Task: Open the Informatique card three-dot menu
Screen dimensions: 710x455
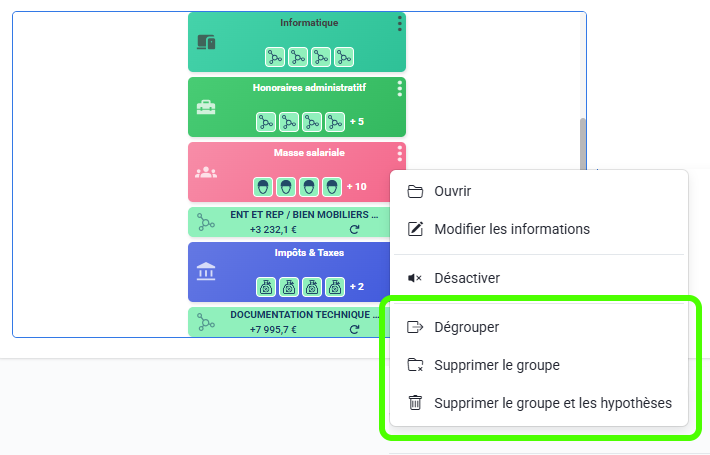Action: point(399,24)
